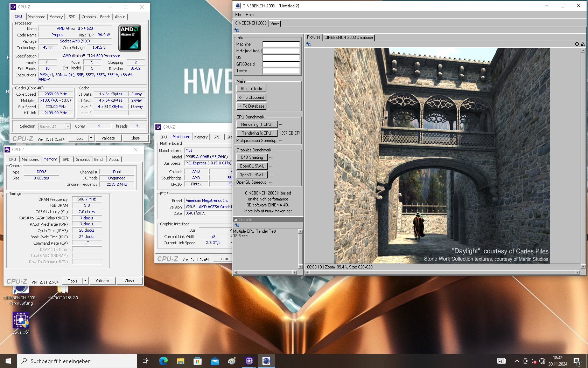Open HWBOT X265 2.3 desktop folder

[63, 293]
